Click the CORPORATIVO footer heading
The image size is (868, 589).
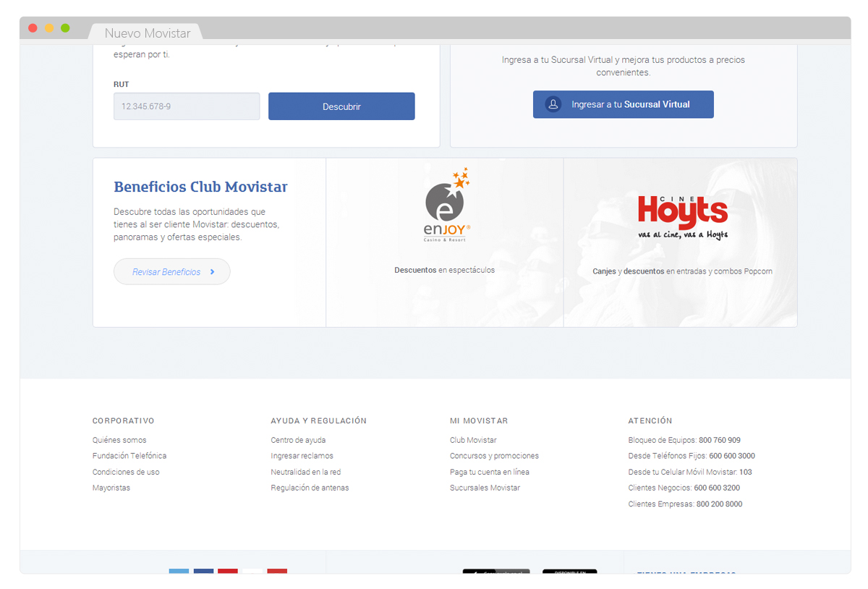tap(124, 420)
